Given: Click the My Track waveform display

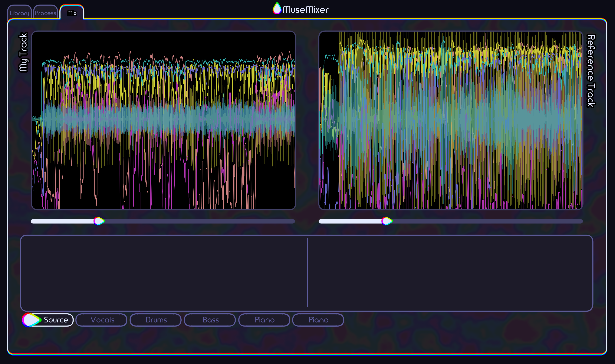Looking at the screenshot, I should (163, 120).
